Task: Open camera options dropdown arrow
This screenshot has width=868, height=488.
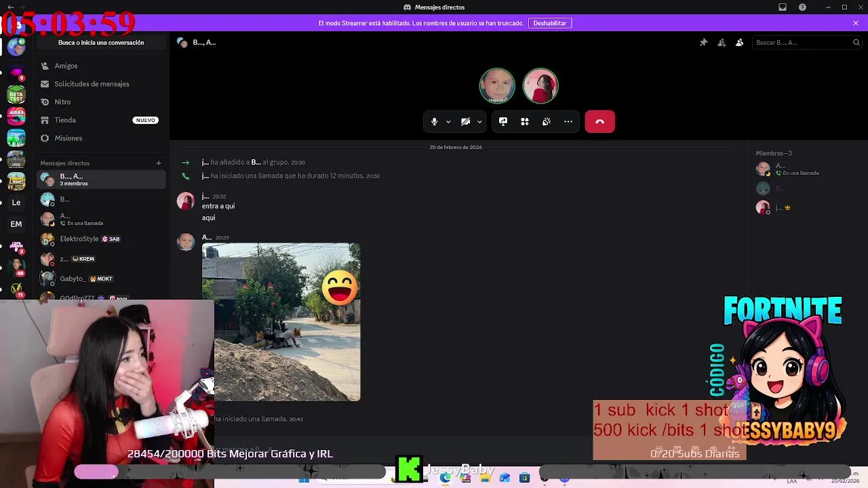Action: [x=479, y=122]
